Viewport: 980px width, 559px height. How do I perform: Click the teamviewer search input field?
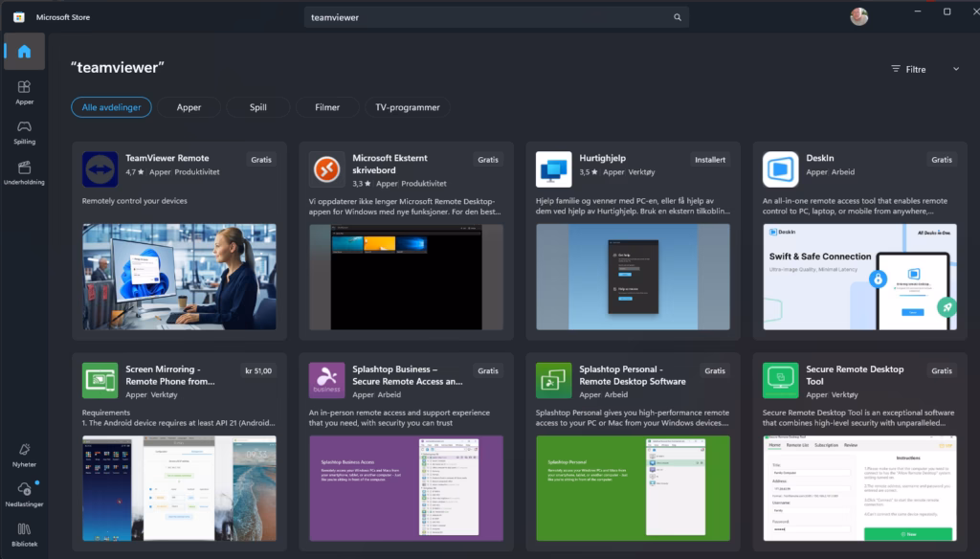(488, 17)
